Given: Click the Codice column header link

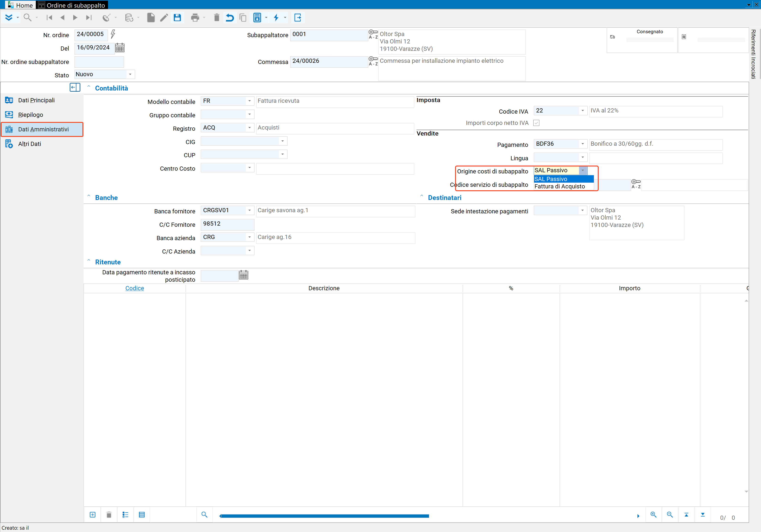Looking at the screenshot, I should click(x=135, y=288).
